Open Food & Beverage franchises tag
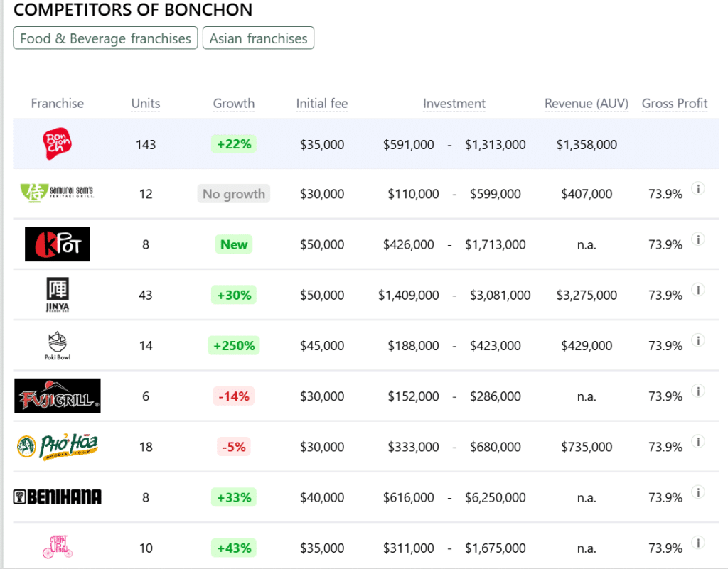728x569 pixels. [x=105, y=38]
